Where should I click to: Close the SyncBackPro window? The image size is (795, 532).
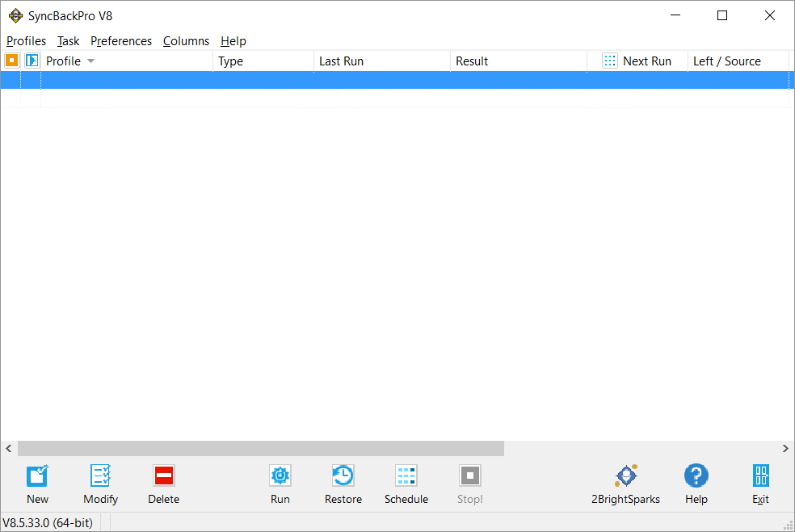click(x=770, y=15)
